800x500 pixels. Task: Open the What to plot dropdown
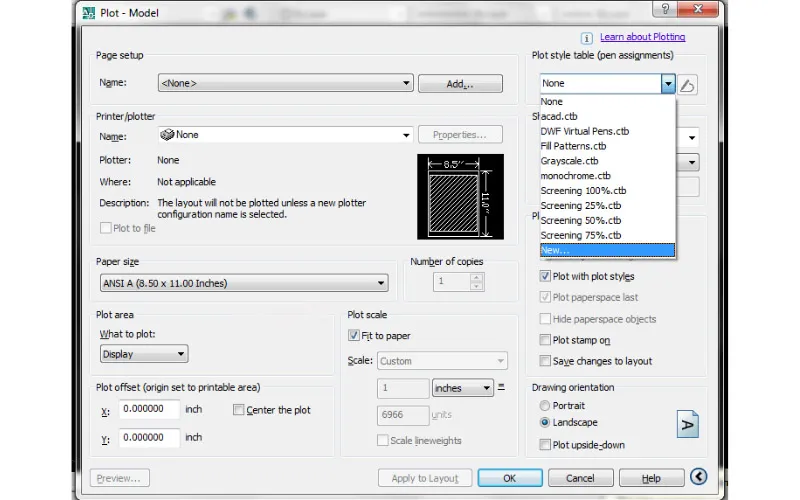tap(144, 354)
